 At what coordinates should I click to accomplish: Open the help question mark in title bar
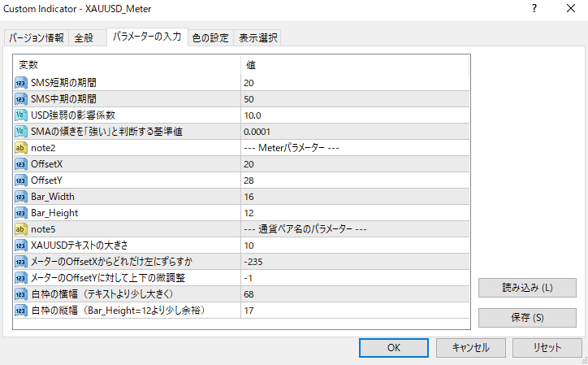click(x=534, y=9)
